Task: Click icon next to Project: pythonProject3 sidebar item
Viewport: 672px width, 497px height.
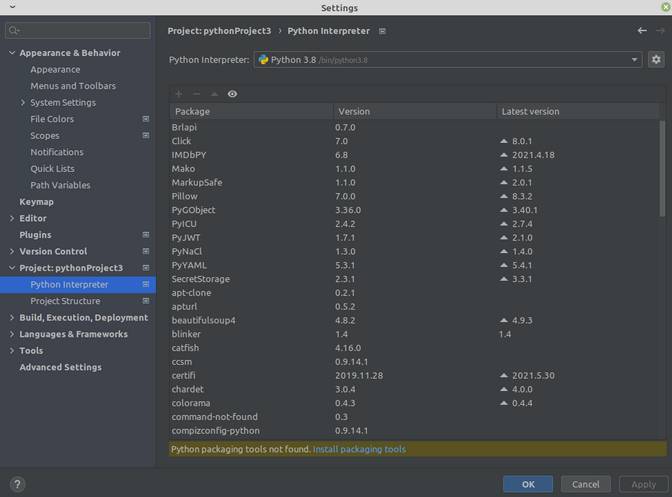Action: pos(146,268)
